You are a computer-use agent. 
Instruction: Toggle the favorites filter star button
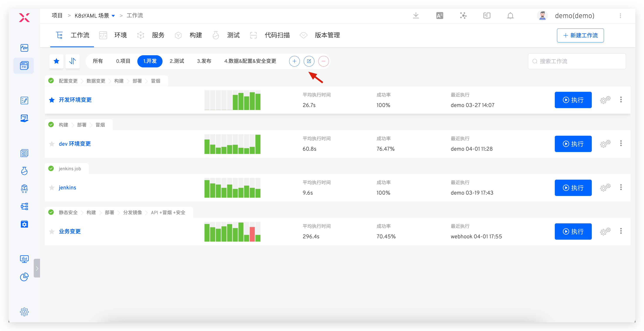[x=57, y=61]
